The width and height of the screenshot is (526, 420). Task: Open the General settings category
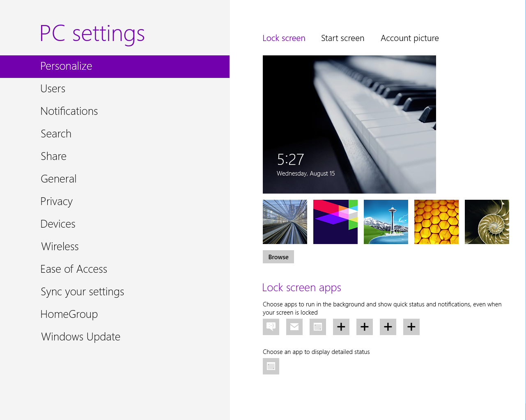[x=115, y=179]
